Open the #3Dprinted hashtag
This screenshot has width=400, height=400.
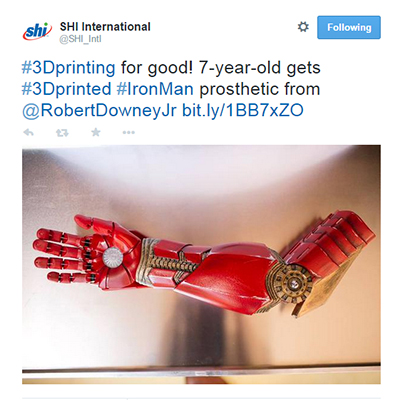point(66,89)
